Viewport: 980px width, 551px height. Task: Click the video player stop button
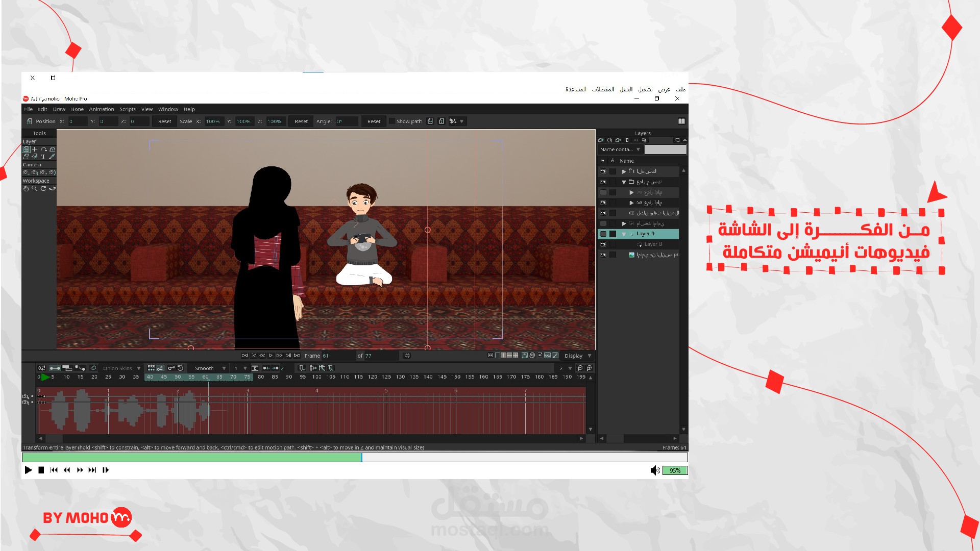click(41, 470)
